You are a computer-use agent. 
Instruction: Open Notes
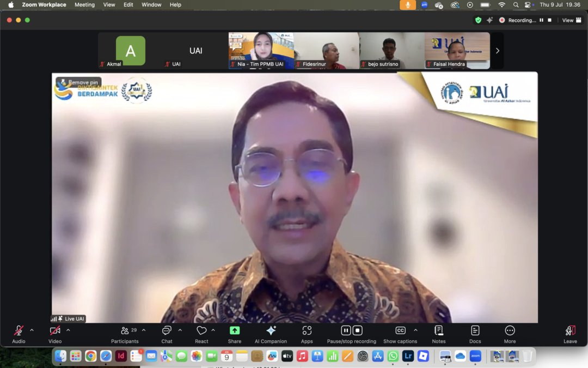pyautogui.click(x=439, y=334)
